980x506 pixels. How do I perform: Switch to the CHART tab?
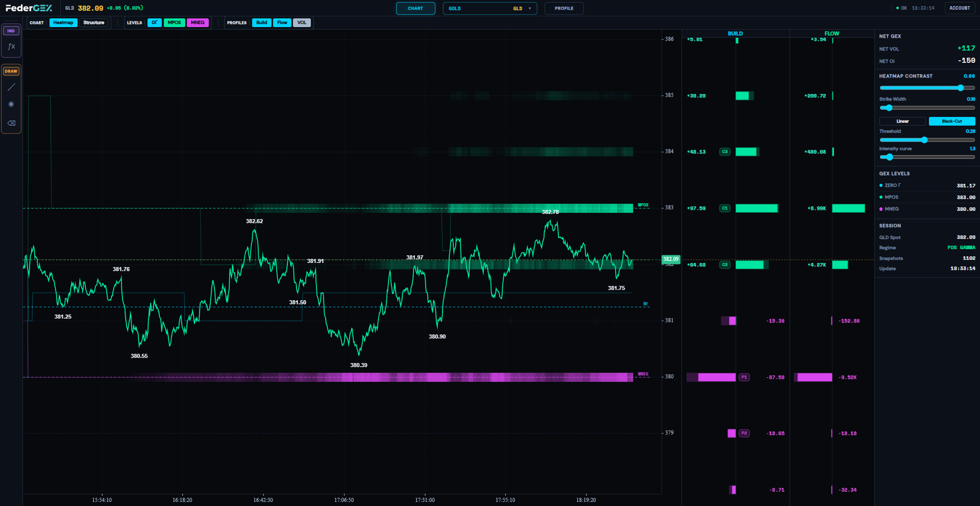coord(415,8)
